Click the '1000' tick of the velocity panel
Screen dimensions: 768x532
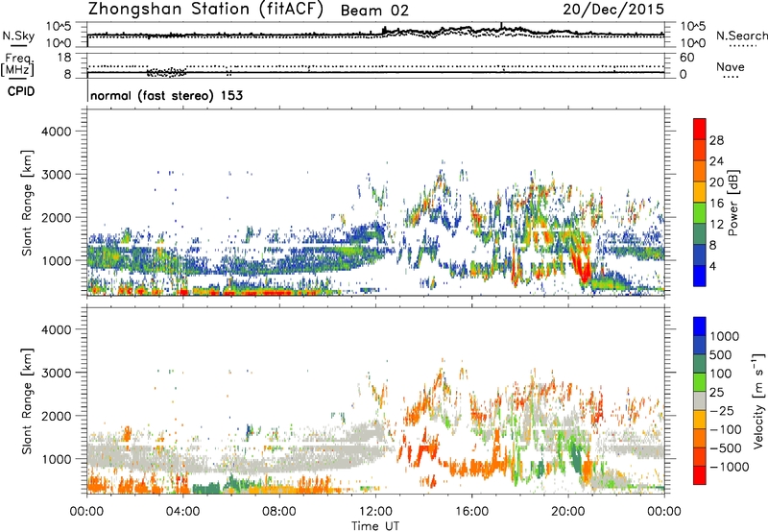coord(56,459)
